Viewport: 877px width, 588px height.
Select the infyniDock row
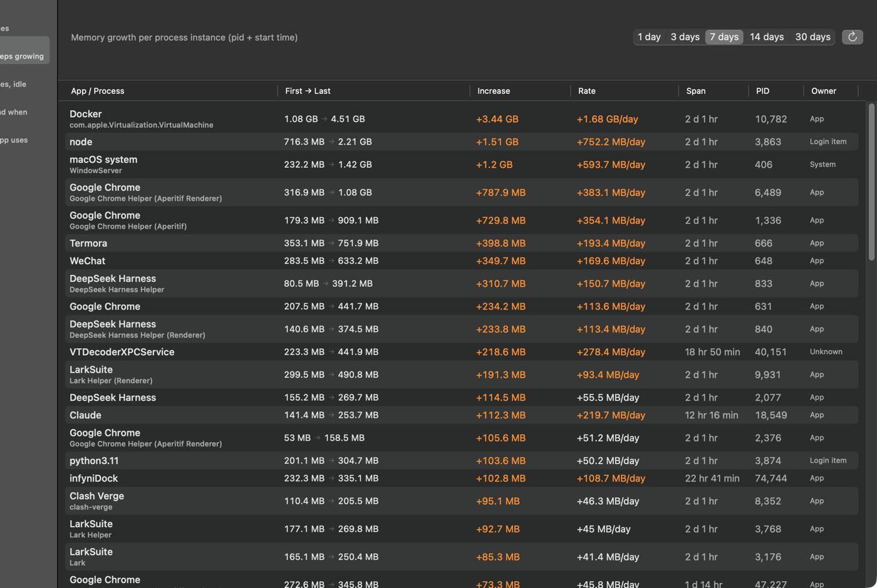(x=462, y=478)
